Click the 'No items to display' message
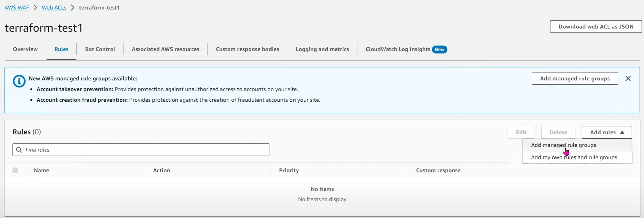The width and height of the screenshot is (644, 218). coord(322,199)
